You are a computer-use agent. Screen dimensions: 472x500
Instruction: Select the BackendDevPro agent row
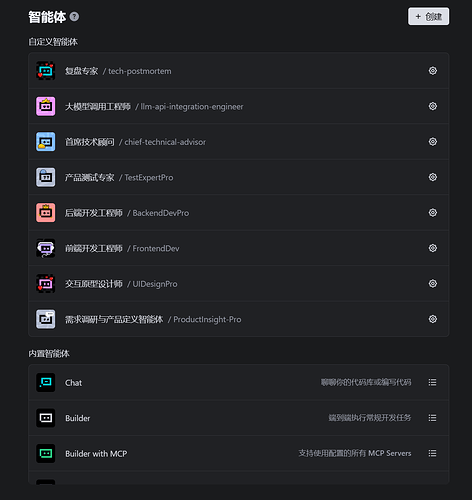coord(239,213)
